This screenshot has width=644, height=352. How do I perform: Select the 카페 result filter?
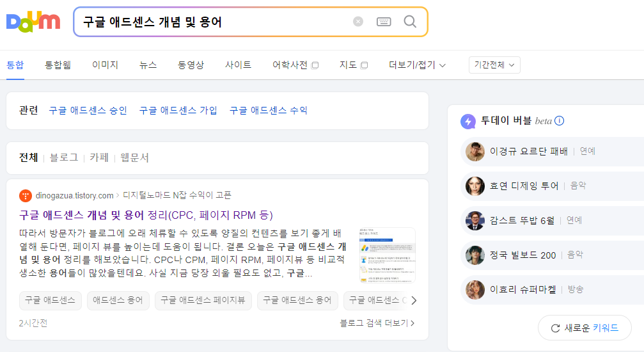99,157
